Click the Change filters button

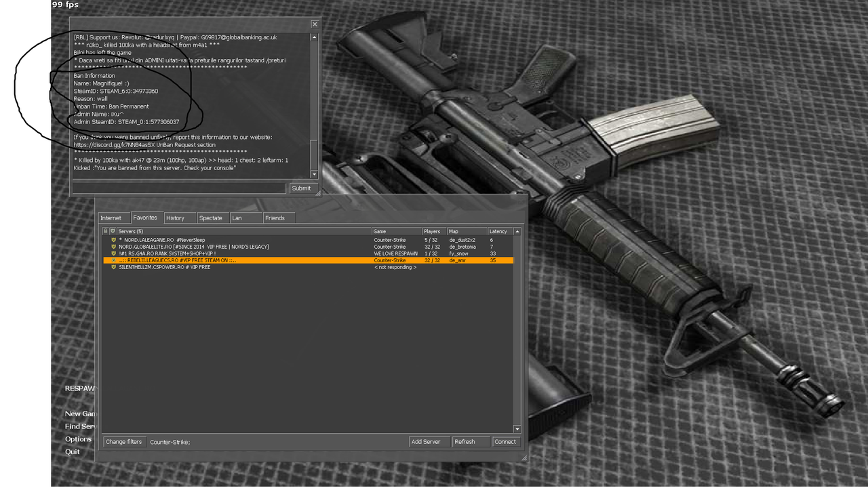click(x=124, y=441)
